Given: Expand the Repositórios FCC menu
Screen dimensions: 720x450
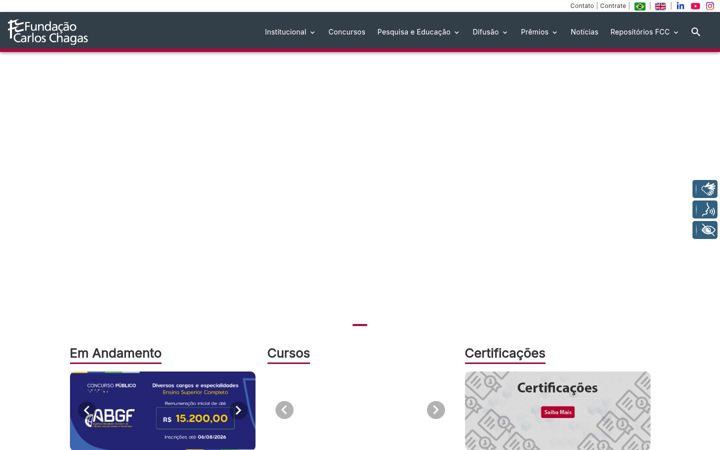Looking at the screenshot, I should [644, 32].
